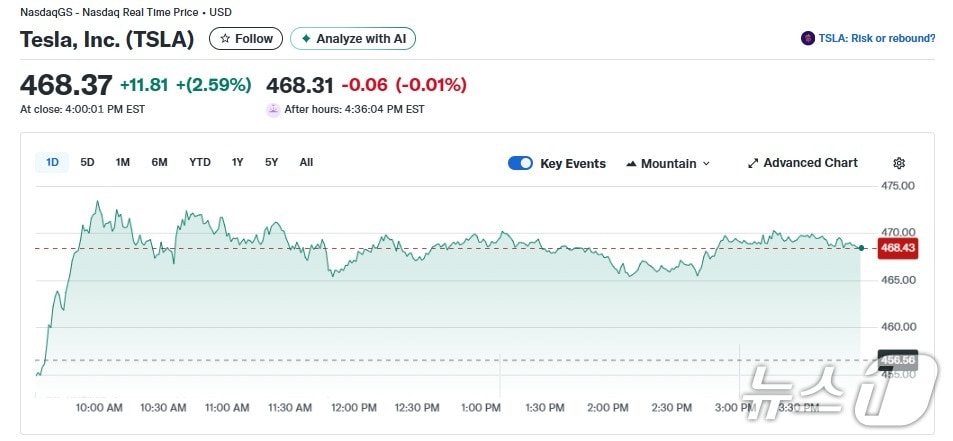953x441 pixels.
Task: Click the TSLA Risk or rebound icon
Action: pos(808,38)
